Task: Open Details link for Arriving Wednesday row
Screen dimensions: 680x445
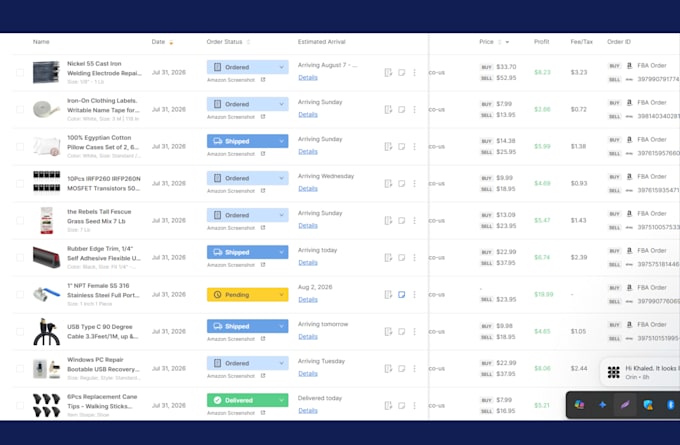Action: pos(308,189)
